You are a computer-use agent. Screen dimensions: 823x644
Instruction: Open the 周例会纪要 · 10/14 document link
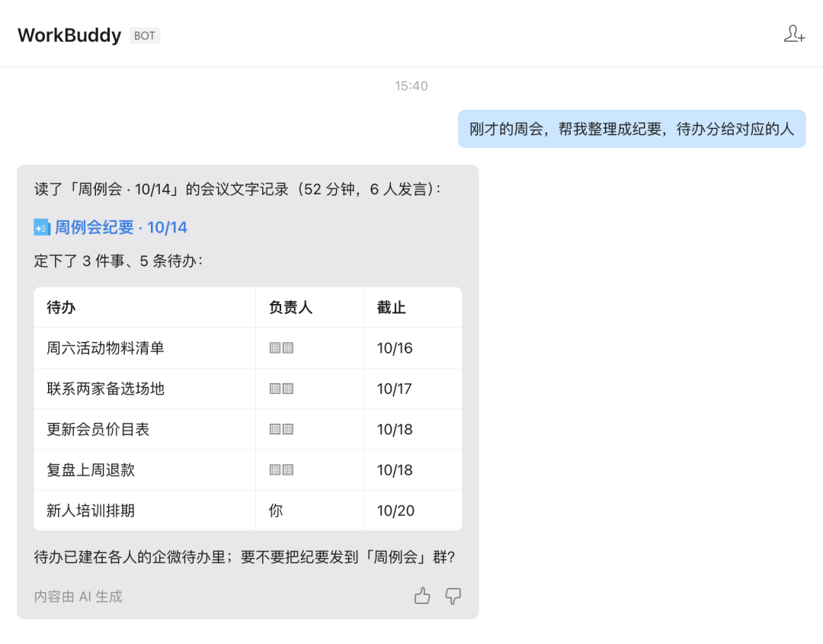click(120, 227)
